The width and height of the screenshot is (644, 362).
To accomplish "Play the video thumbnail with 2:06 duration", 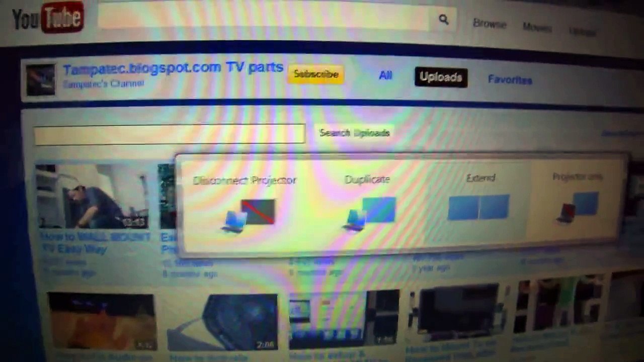I will click(x=222, y=322).
